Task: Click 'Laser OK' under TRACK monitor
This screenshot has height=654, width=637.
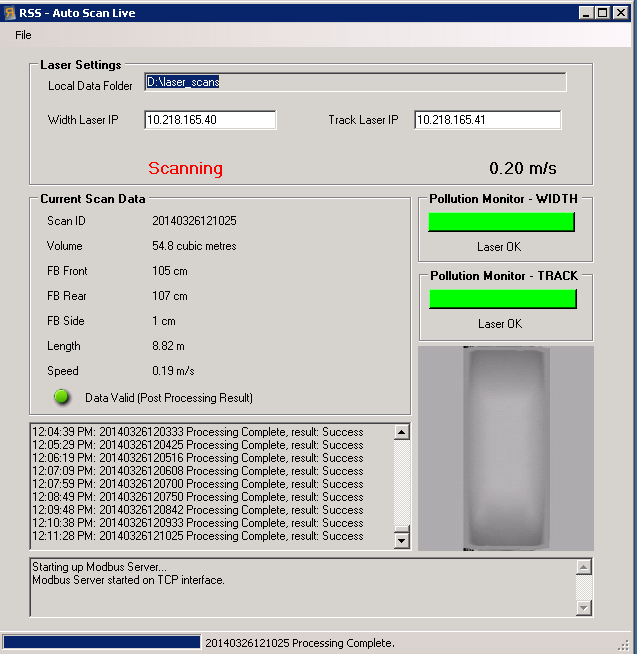Action: (x=500, y=324)
